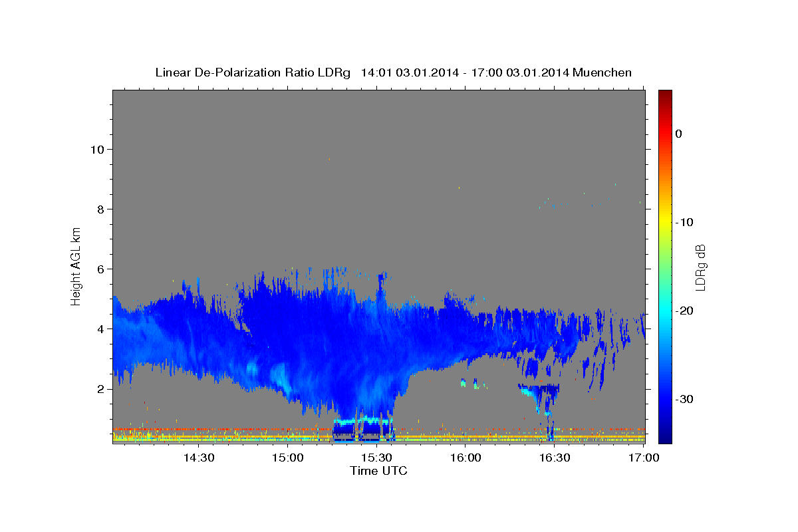Screen dimensions: 798x532
Task: Click the end date '17:00 03.01.2014' in title
Action: pos(519,72)
